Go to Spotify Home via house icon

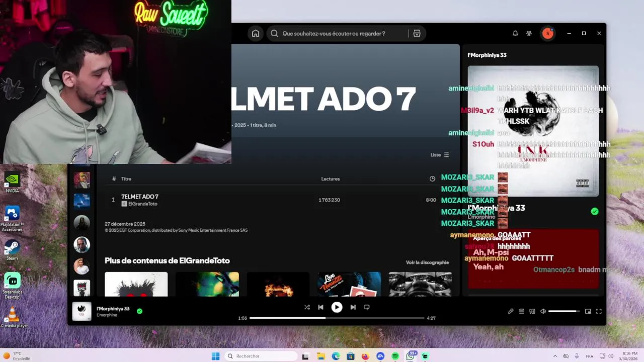(256, 34)
